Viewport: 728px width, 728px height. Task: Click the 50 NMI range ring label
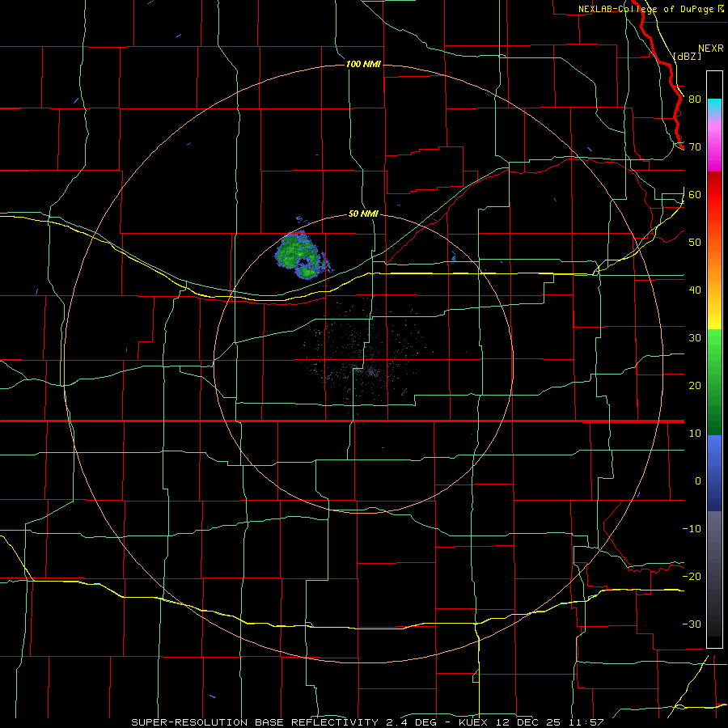(x=363, y=214)
